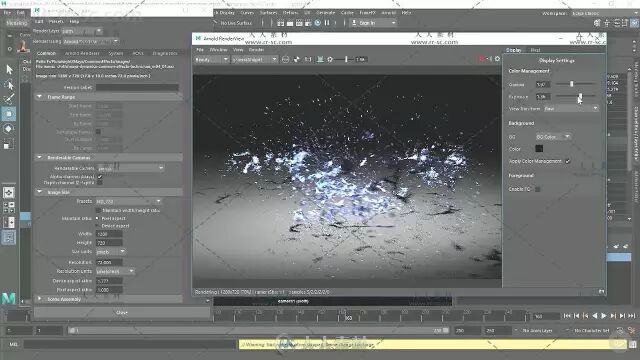Toggle Depth channel (Z depth) checkbox
Viewport: 640px width, 360px height.
[x=100, y=183]
